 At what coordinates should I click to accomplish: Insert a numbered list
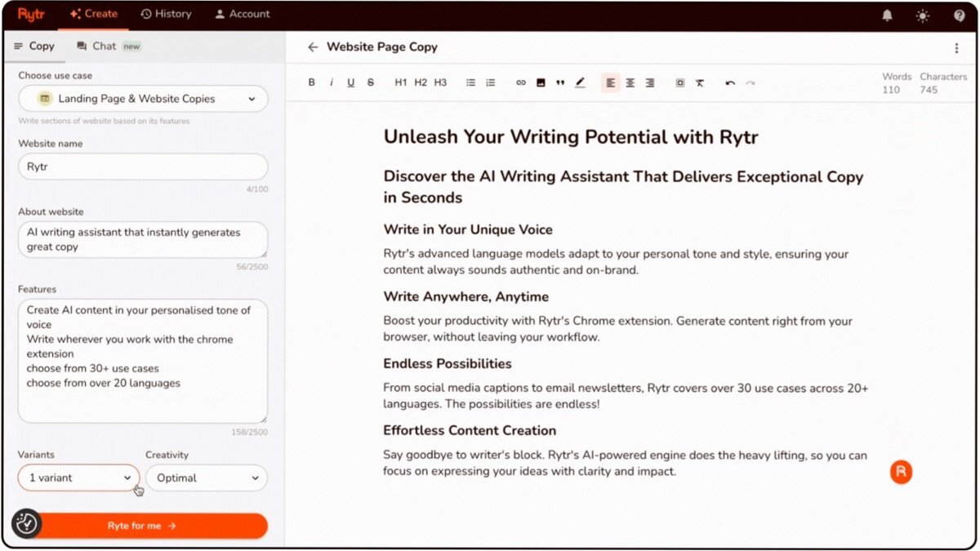[491, 82]
